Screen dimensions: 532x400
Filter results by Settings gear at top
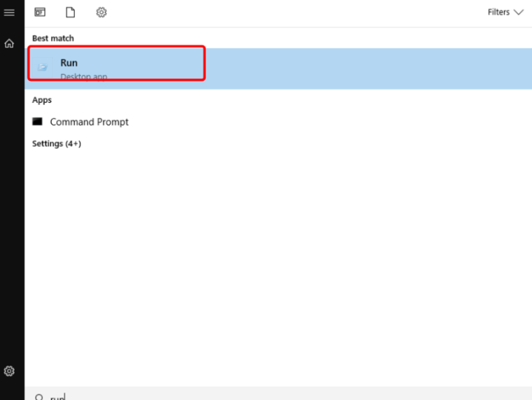point(101,12)
